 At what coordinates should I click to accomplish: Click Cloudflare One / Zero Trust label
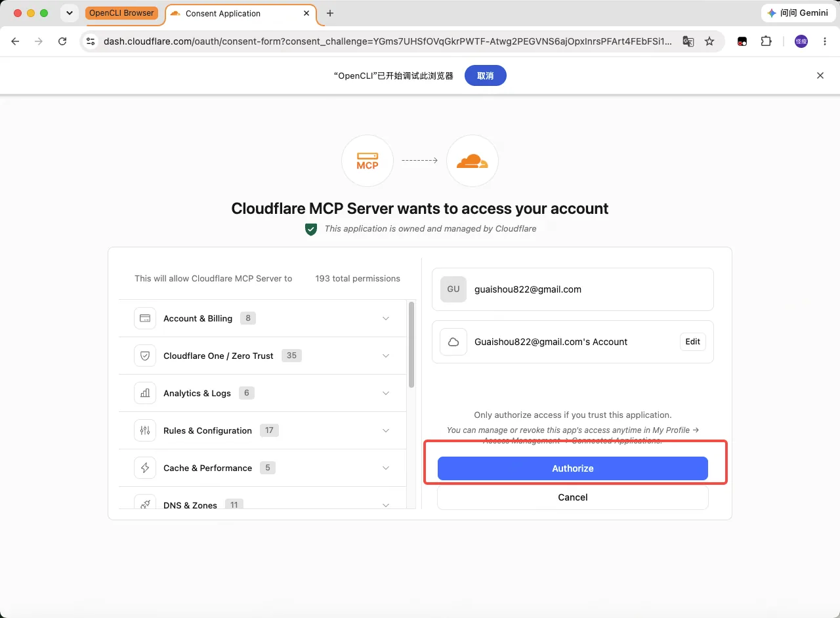[x=218, y=356]
